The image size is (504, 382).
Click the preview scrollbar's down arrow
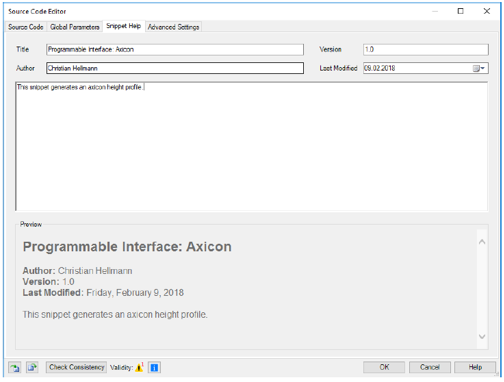[x=482, y=337]
